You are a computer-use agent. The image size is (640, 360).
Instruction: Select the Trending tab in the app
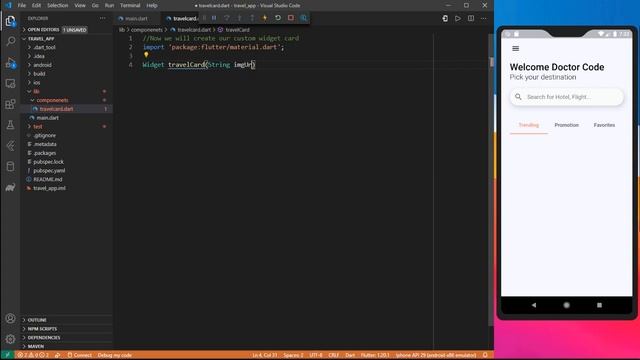[x=529, y=125]
